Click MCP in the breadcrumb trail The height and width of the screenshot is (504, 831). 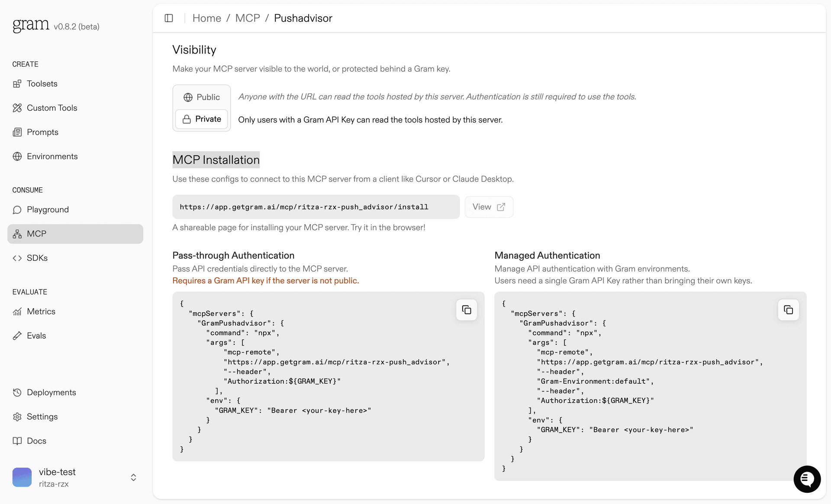click(247, 18)
